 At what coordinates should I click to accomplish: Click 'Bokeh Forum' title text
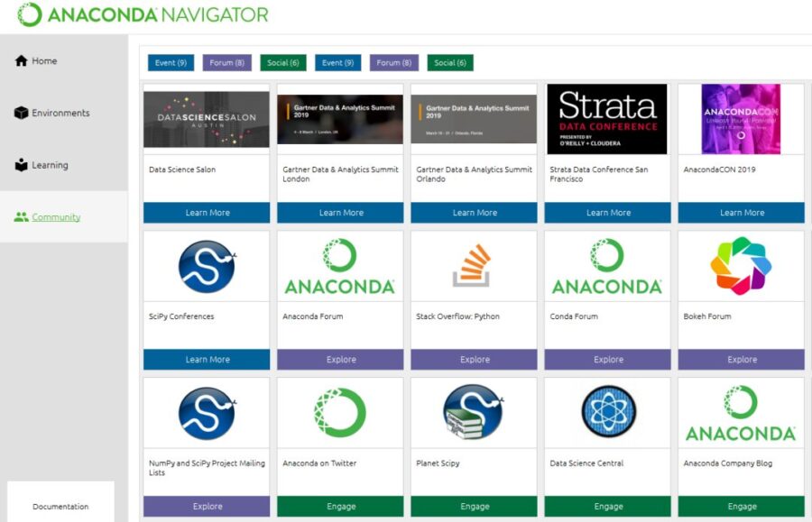707,316
